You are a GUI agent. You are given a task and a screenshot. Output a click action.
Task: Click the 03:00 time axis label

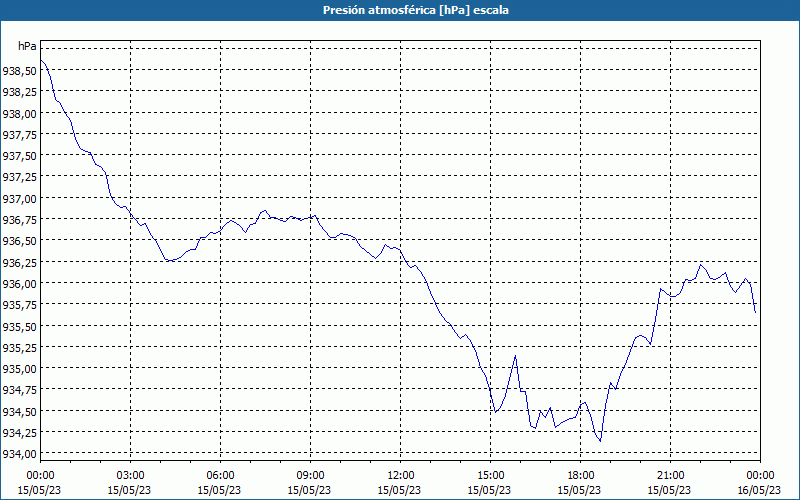point(131,476)
